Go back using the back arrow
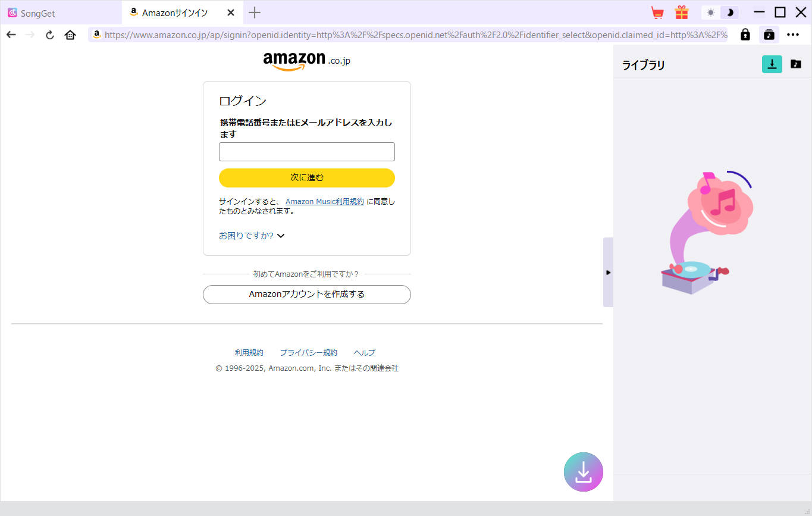This screenshot has height=516, width=812. pos(11,35)
